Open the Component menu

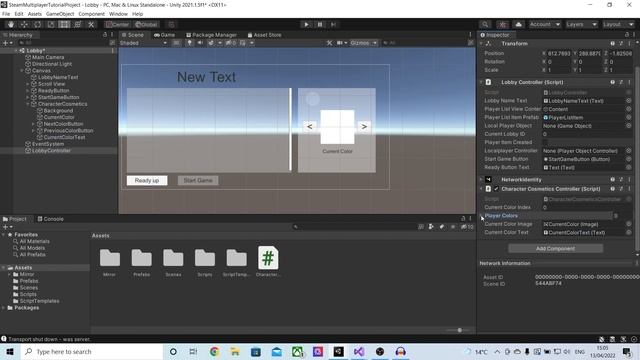[91, 14]
